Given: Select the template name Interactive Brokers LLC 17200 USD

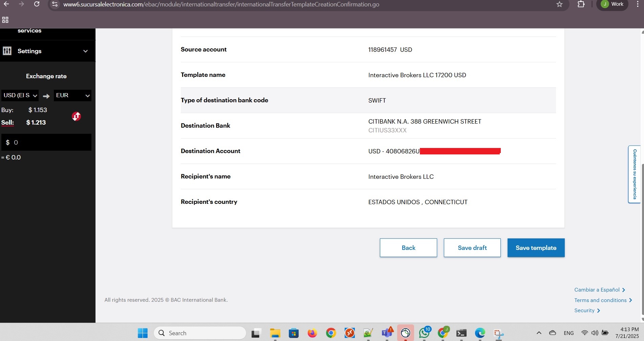Looking at the screenshot, I should (417, 75).
